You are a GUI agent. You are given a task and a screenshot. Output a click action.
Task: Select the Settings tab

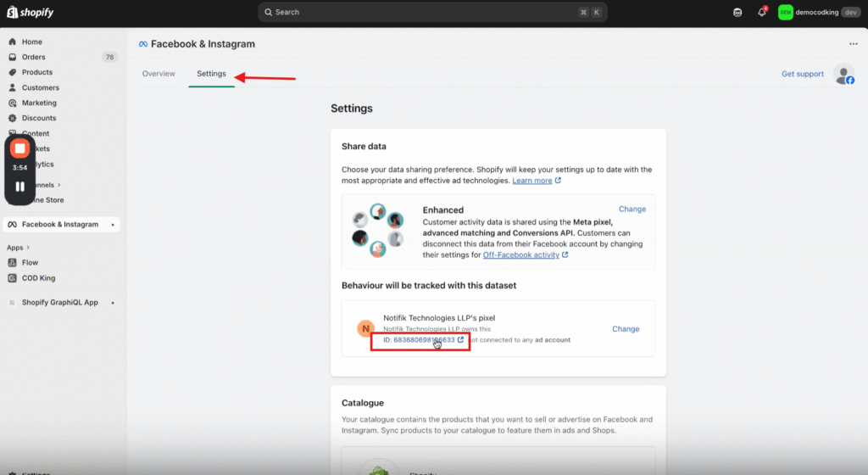211,74
